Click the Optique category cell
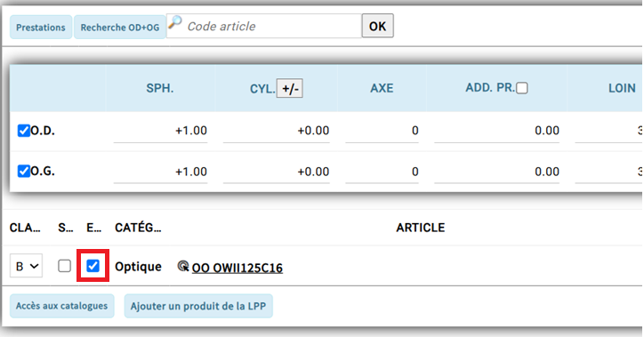Screen dimensions: 644x337 [138, 267]
